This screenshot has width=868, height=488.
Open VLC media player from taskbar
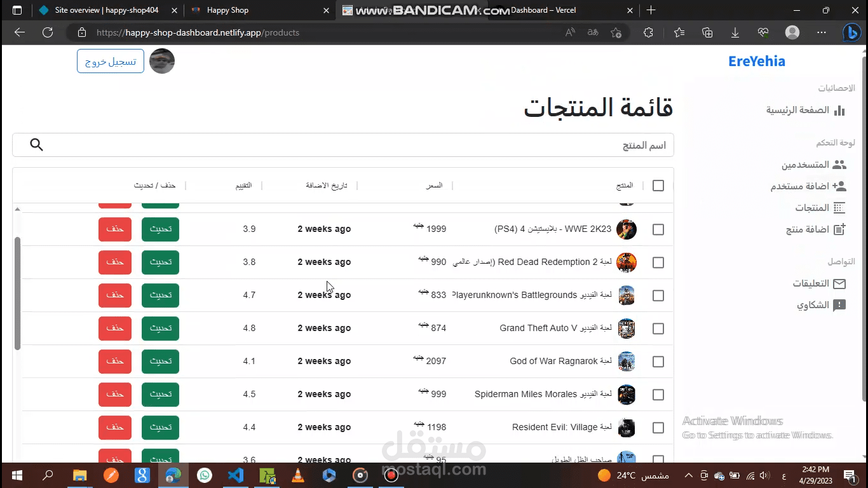(298, 475)
